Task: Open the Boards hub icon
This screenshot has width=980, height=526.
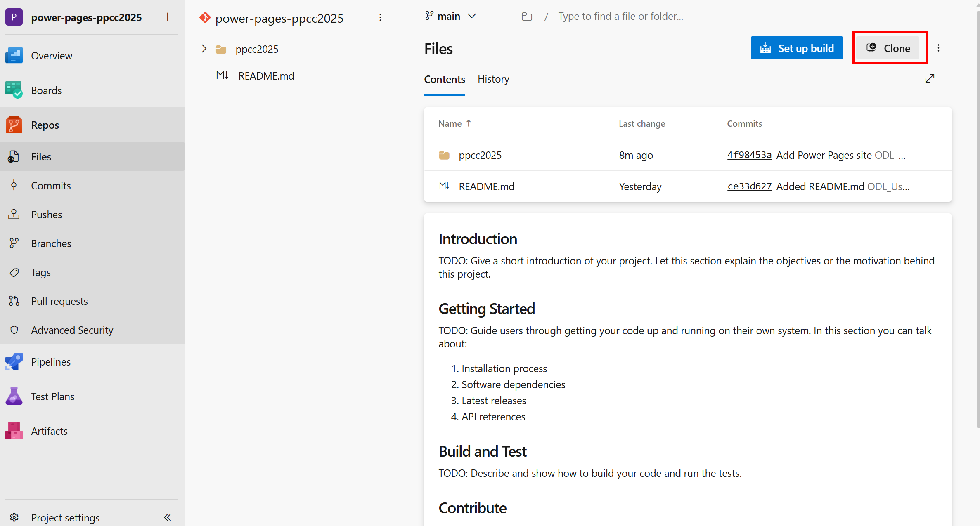Action: point(14,90)
